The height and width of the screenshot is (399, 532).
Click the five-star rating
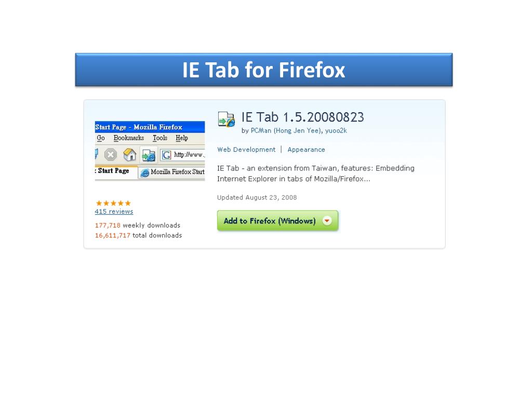pyautogui.click(x=113, y=203)
